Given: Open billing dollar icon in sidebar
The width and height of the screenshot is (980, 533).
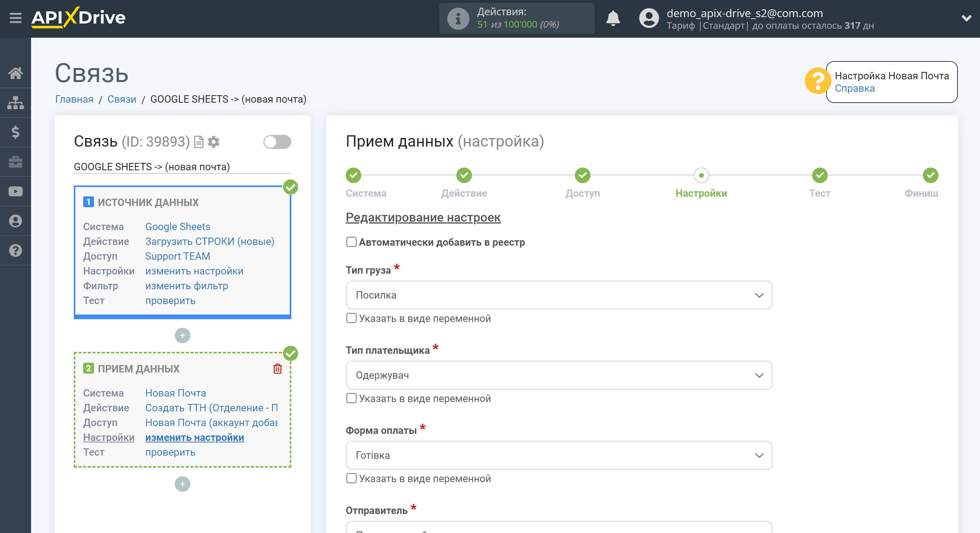Looking at the screenshot, I should [16, 132].
